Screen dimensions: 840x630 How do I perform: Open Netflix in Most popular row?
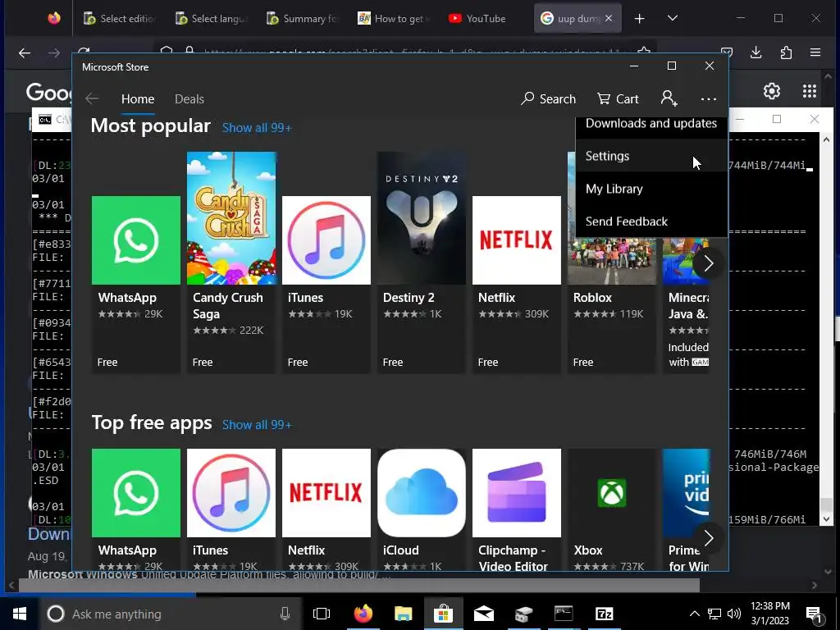(517, 284)
